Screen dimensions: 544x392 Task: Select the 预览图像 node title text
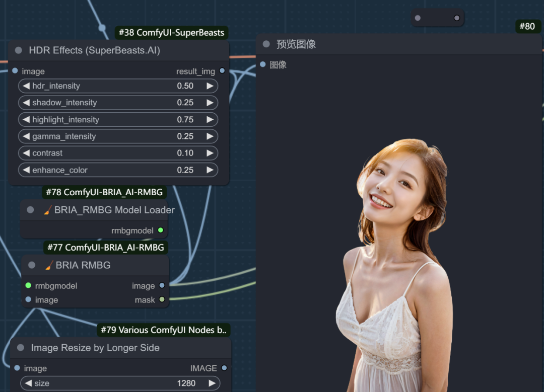click(x=296, y=44)
